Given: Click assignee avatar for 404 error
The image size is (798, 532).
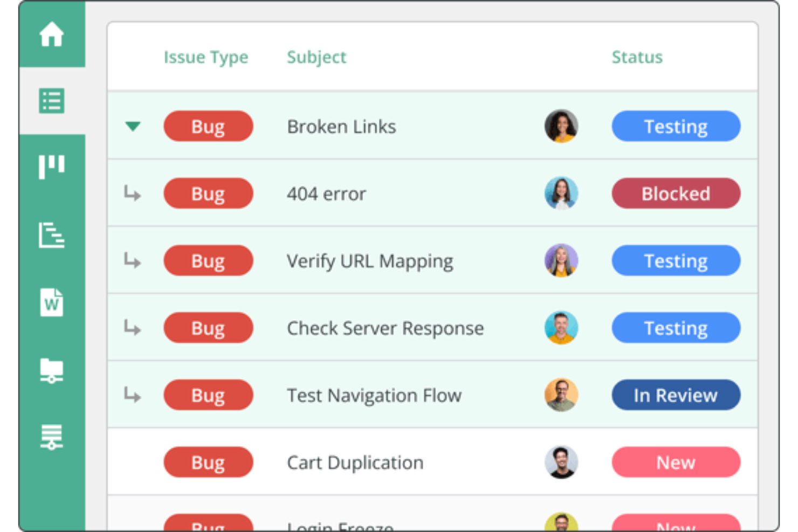Looking at the screenshot, I should click(x=561, y=193).
